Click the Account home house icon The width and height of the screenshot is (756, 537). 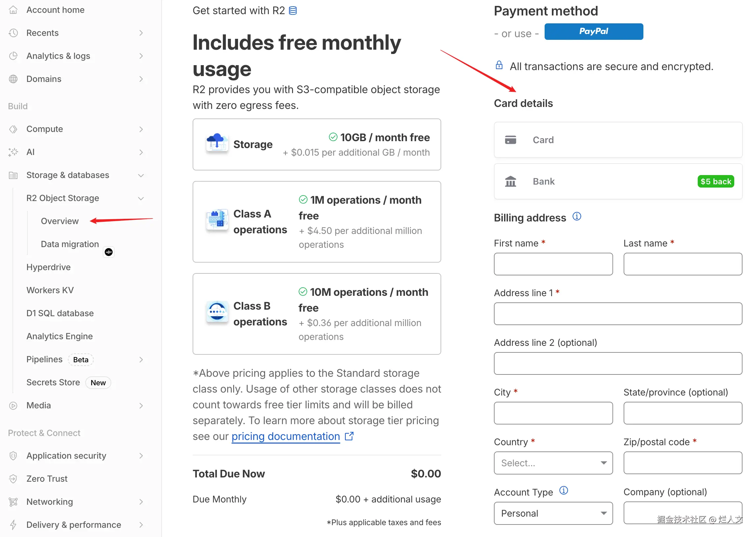click(13, 10)
